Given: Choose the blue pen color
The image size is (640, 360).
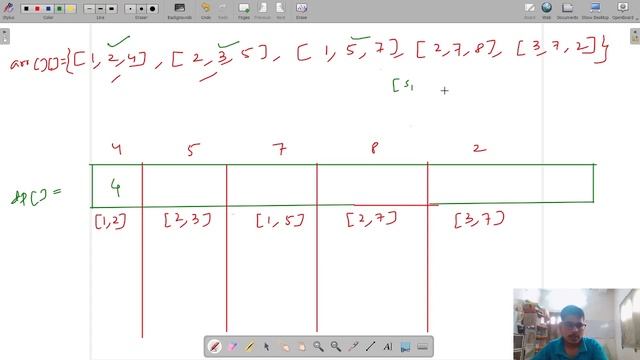Looking at the screenshot, I should point(48,9).
